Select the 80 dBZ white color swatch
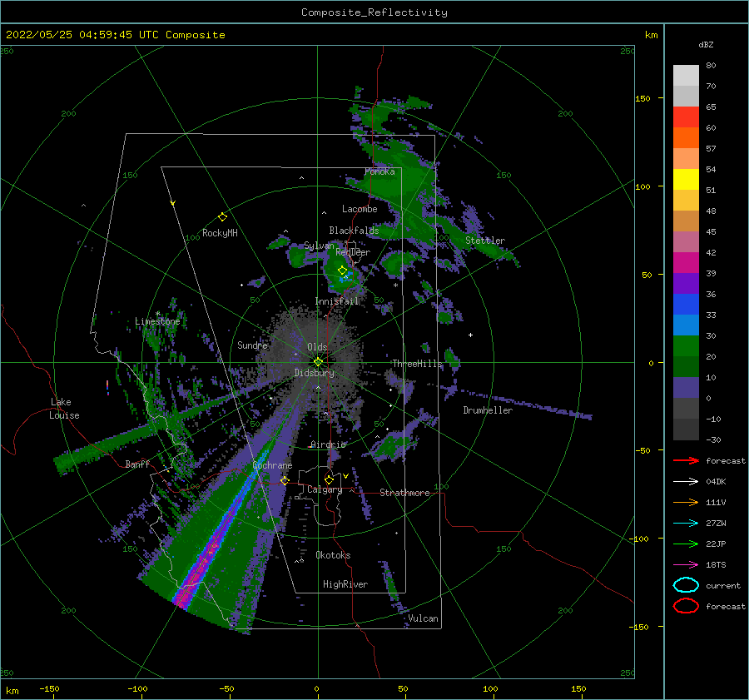This screenshot has height=700, width=749. coord(686,76)
